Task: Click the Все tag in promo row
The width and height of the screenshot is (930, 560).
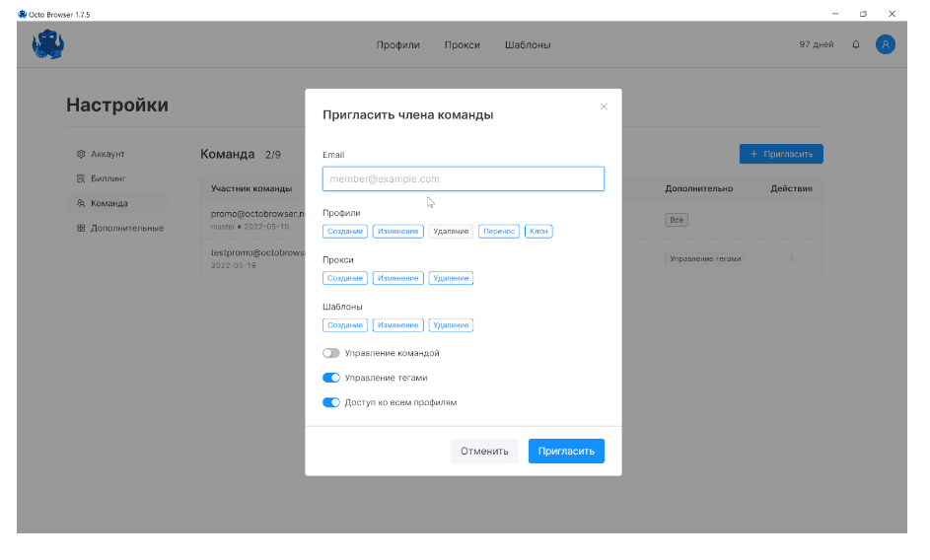Action: point(677,220)
